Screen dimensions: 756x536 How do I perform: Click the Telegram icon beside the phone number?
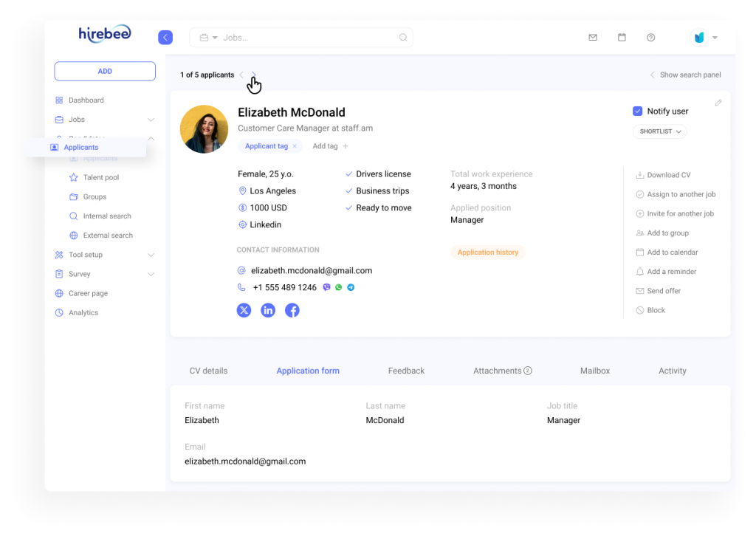coord(351,287)
